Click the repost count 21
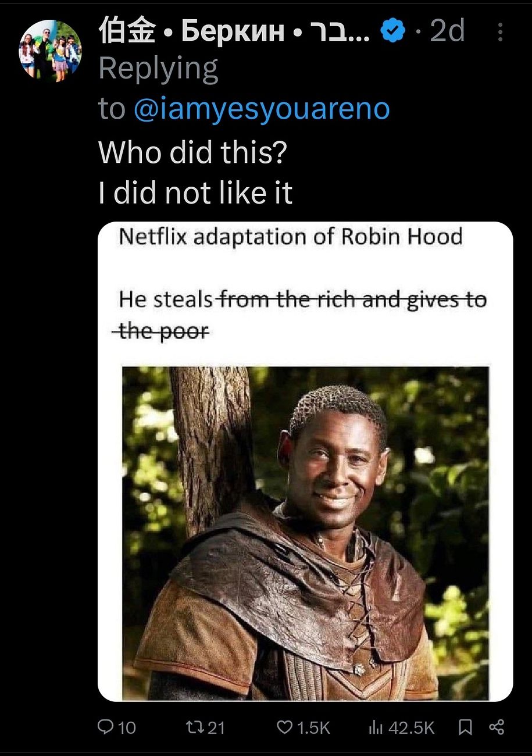 [x=216, y=728]
